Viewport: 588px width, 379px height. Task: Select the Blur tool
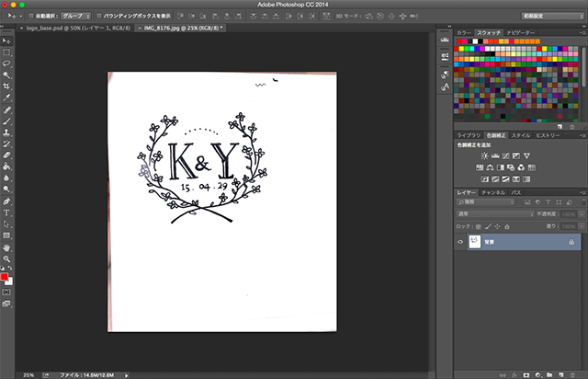click(6, 178)
